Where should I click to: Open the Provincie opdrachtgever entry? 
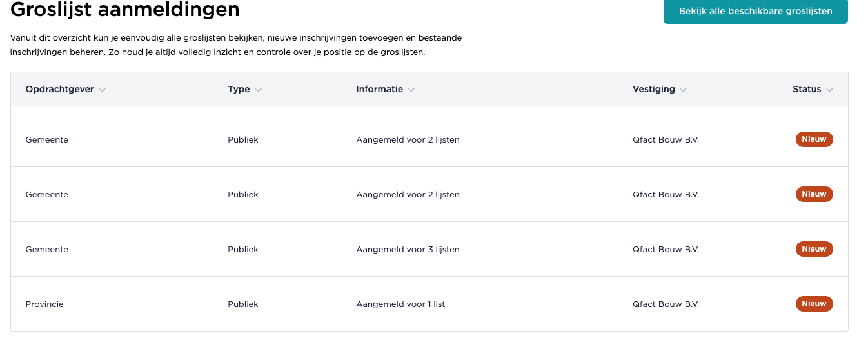click(44, 304)
